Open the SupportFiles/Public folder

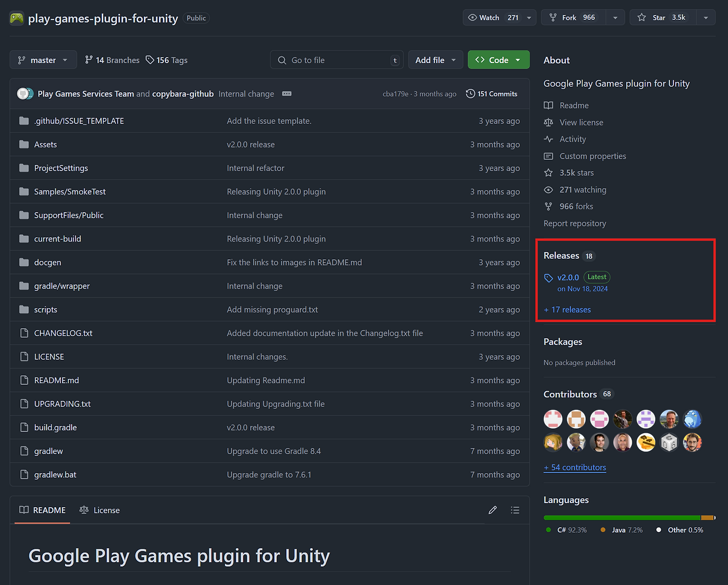tap(69, 215)
